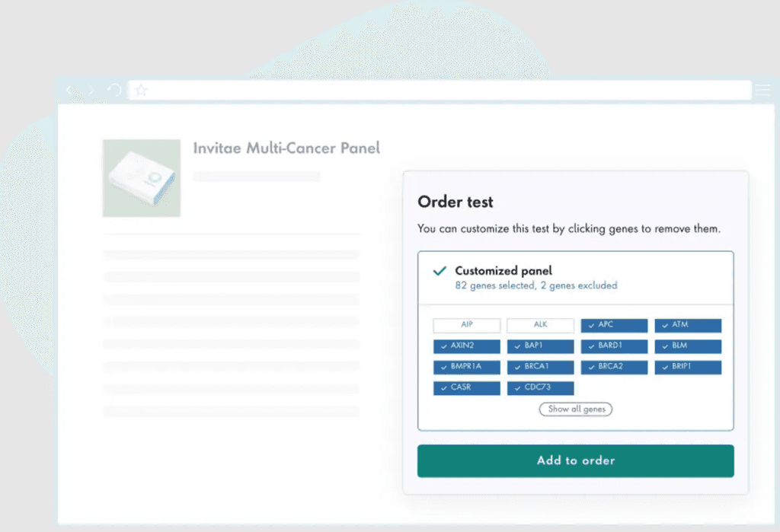Remove BRCA2 from the panel

614,367
